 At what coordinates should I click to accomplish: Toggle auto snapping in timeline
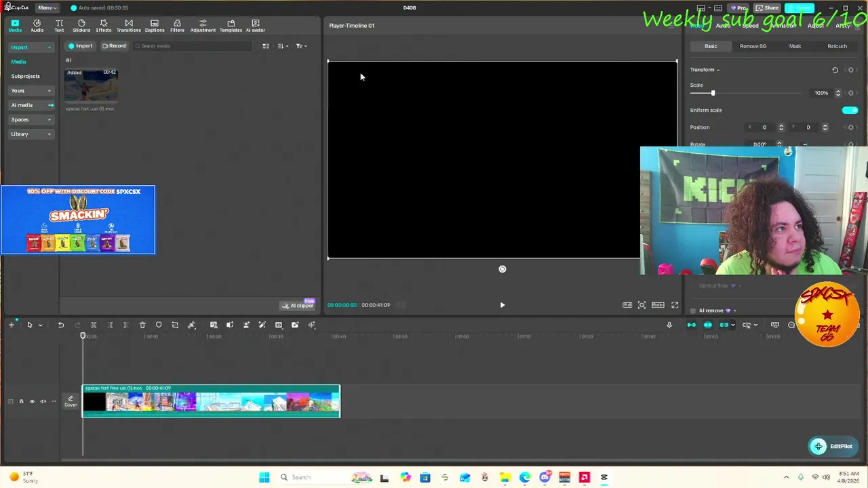point(708,325)
